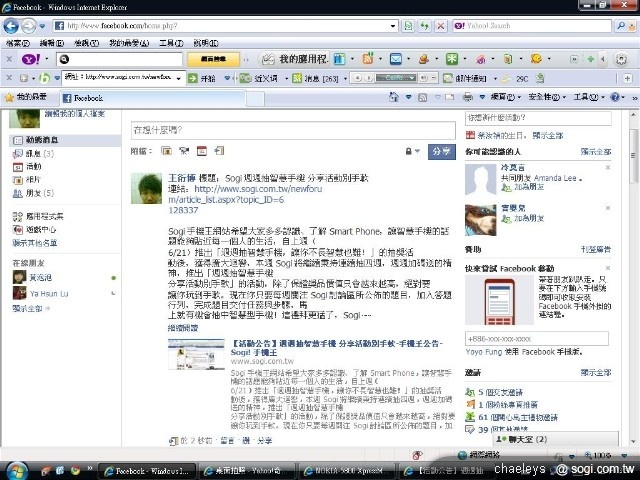640x480 pixels.
Task: Open 活動 events in sidebar
Action: click(x=27, y=167)
